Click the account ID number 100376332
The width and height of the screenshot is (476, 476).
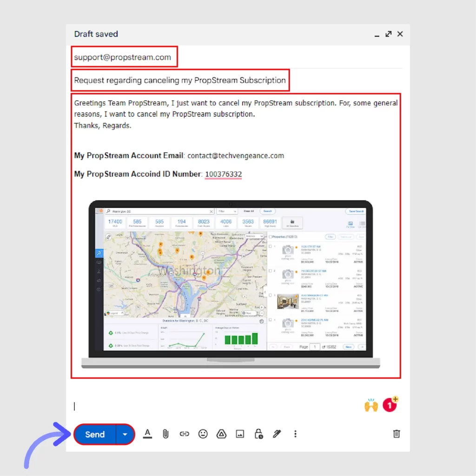(224, 174)
